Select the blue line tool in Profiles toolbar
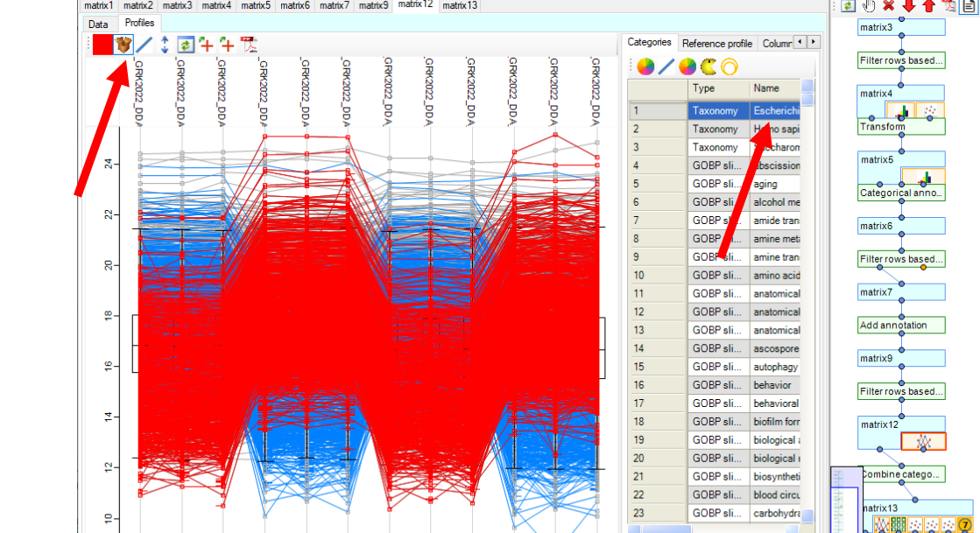 coord(144,45)
